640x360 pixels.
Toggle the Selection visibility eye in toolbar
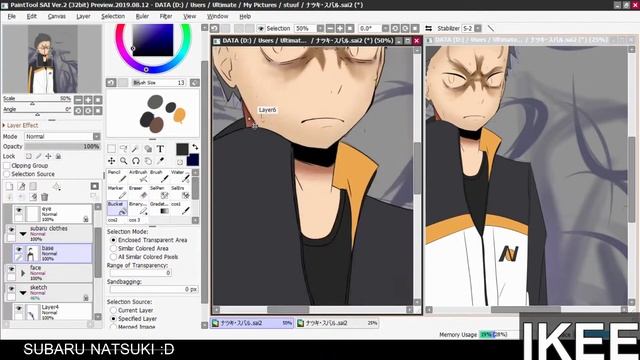pos(261,28)
